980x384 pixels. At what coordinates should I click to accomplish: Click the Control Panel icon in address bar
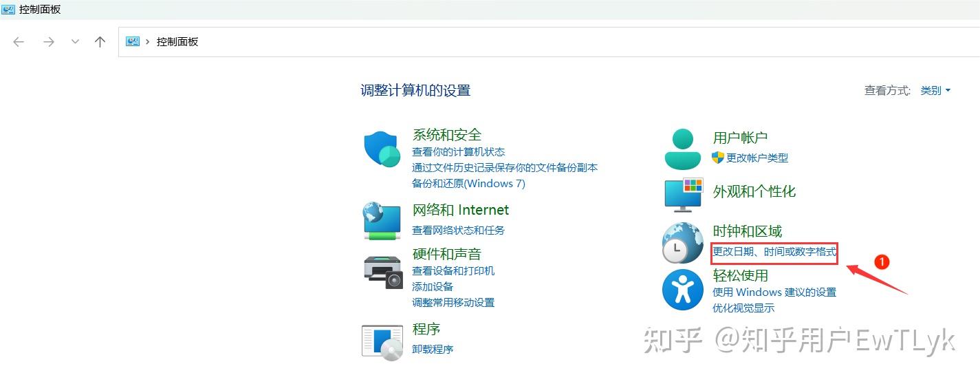pos(133,41)
